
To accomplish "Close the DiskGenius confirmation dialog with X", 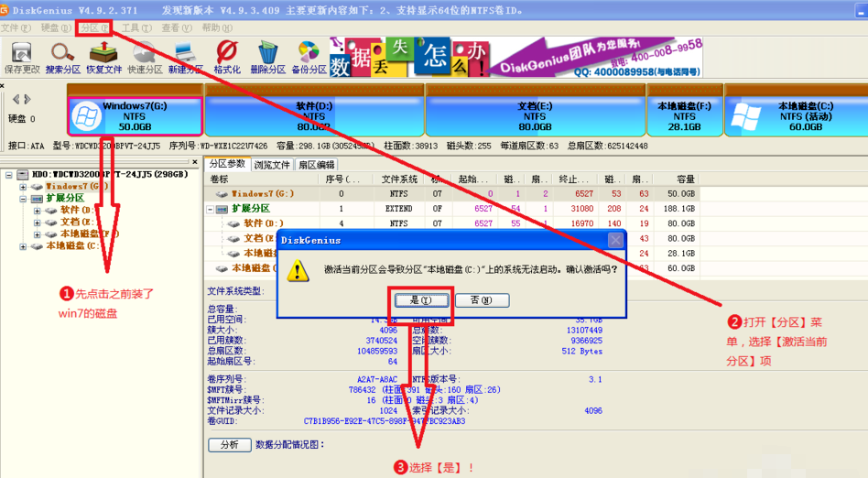I will coord(615,240).
